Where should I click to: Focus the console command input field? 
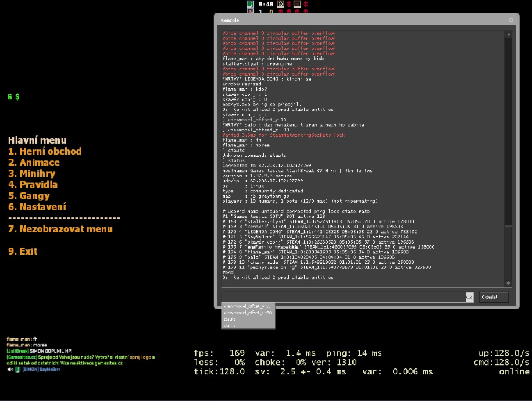click(343, 297)
